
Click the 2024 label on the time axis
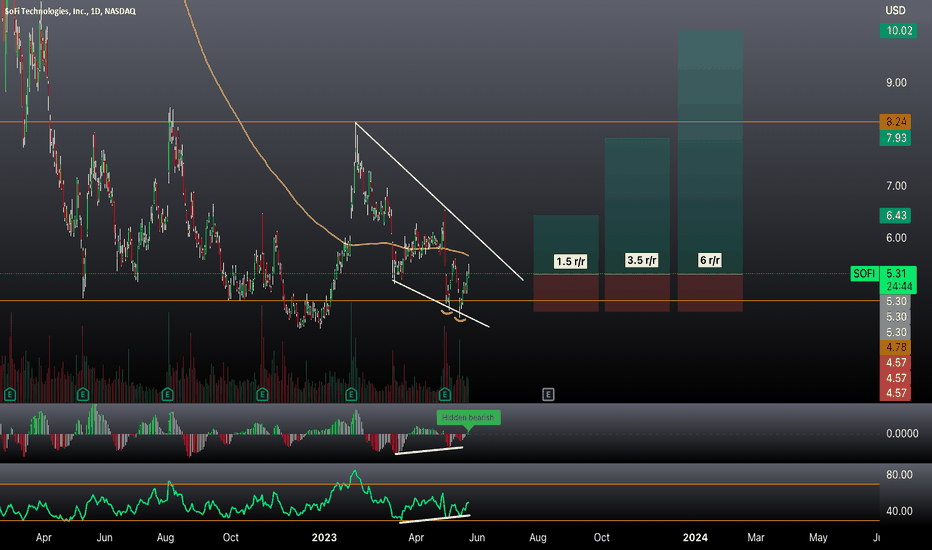click(x=695, y=538)
